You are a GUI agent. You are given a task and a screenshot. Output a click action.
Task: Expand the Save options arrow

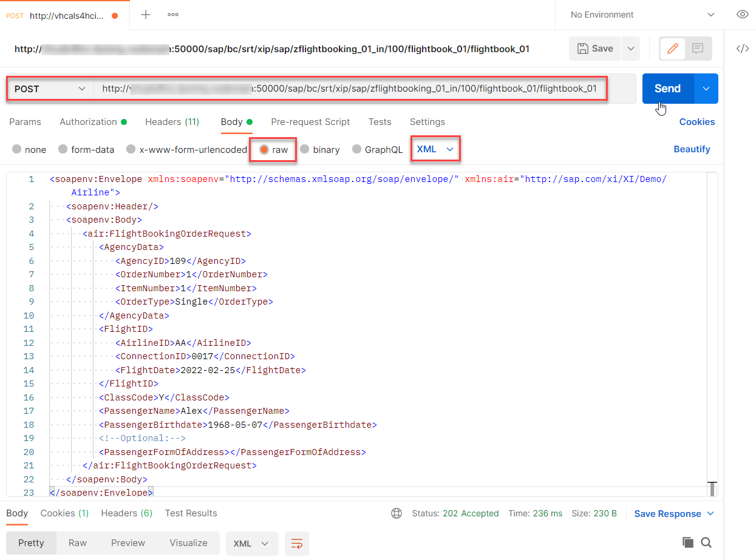(x=630, y=49)
